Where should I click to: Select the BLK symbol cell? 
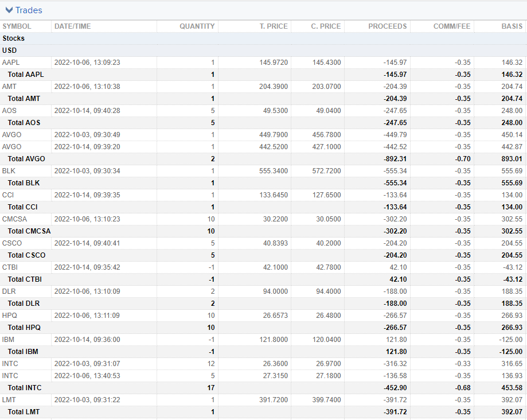pos(9,171)
